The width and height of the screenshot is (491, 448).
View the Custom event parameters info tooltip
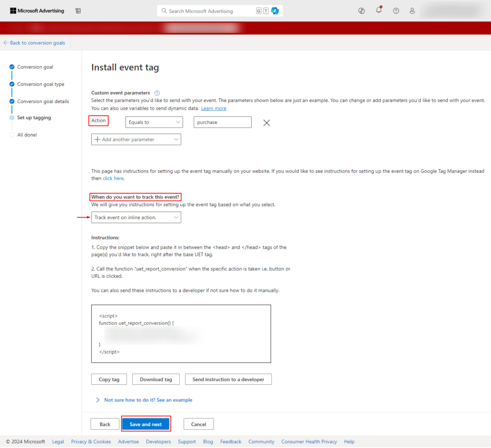tap(157, 92)
